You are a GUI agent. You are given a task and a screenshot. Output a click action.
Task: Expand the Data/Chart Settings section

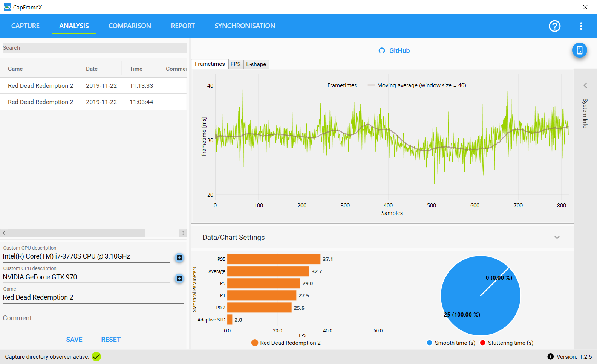[557, 237]
